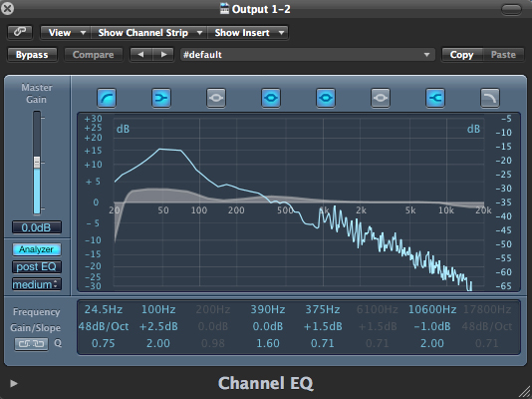Click the window resize grip corner
Viewport: 532px width, 399px height.
525,392
